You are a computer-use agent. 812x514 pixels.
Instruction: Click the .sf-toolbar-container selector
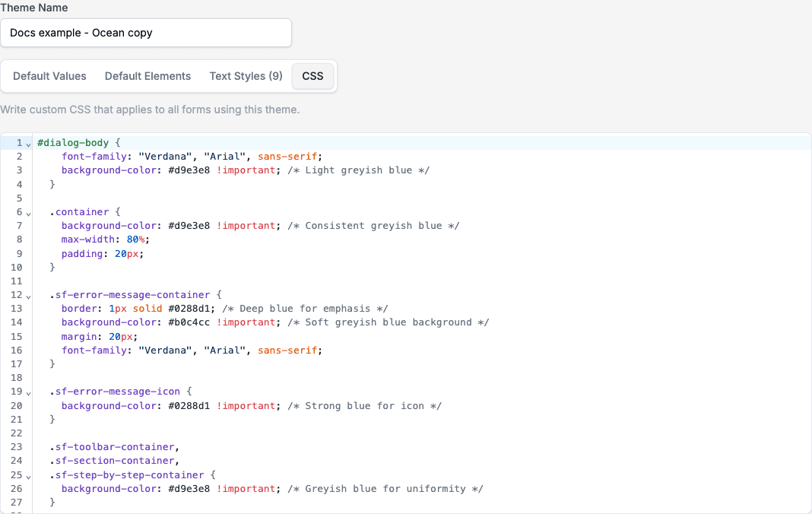pos(112,447)
